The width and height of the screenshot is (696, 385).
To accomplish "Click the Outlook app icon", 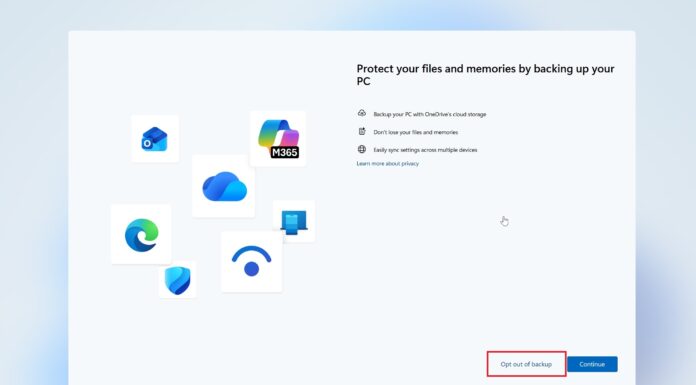I will tap(154, 139).
